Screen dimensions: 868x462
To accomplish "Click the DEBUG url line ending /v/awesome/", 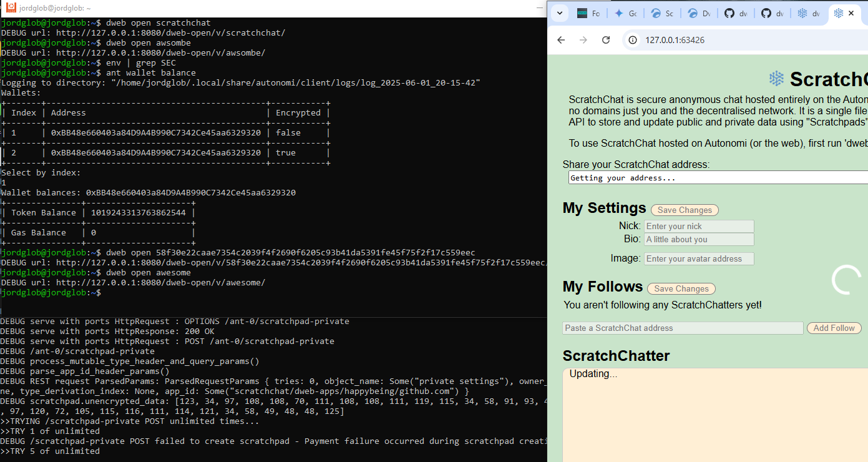I will click(133, 283).
